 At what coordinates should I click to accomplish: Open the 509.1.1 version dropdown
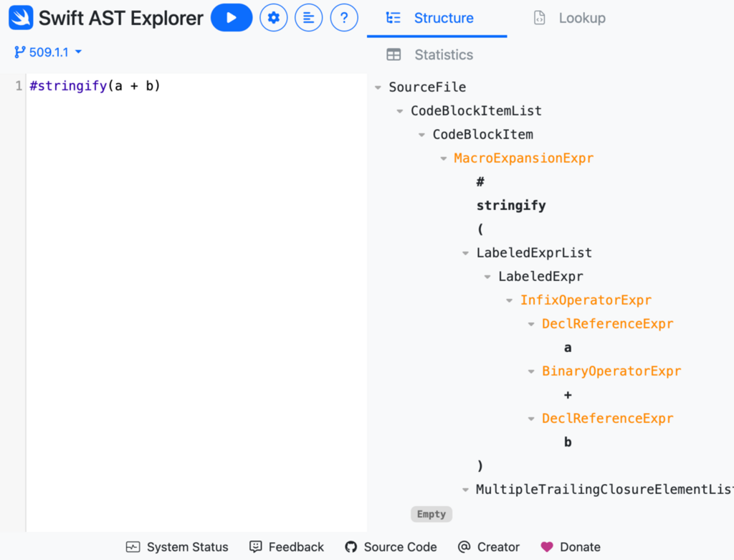pos(49,52)
